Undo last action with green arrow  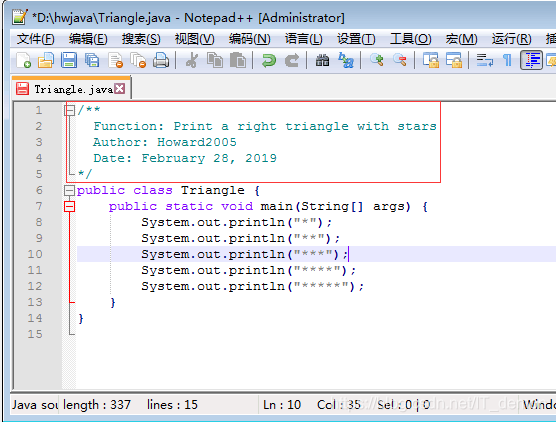[269, 60]
